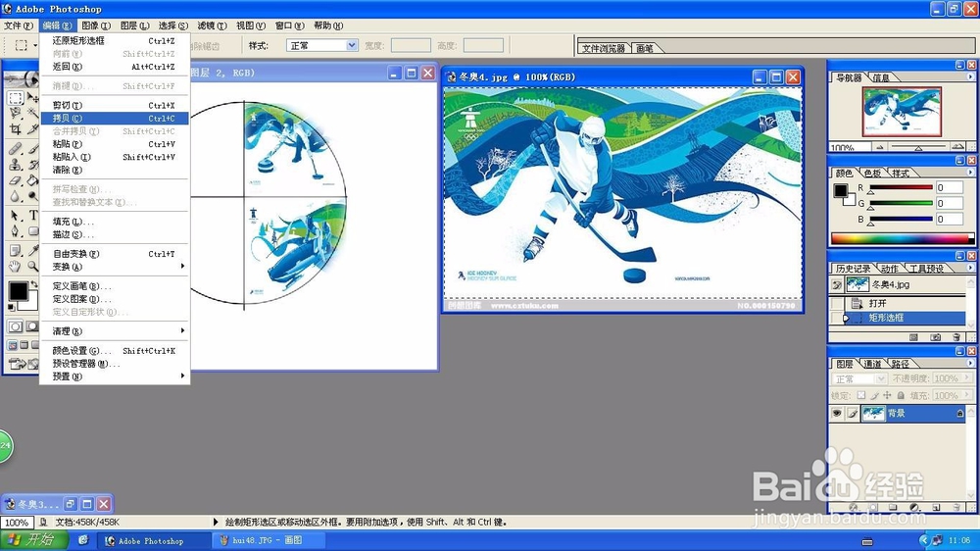Select the Paint Bucket tool
Image resolution: width=980 pixels, height=551 pixels.
(32, 180)
